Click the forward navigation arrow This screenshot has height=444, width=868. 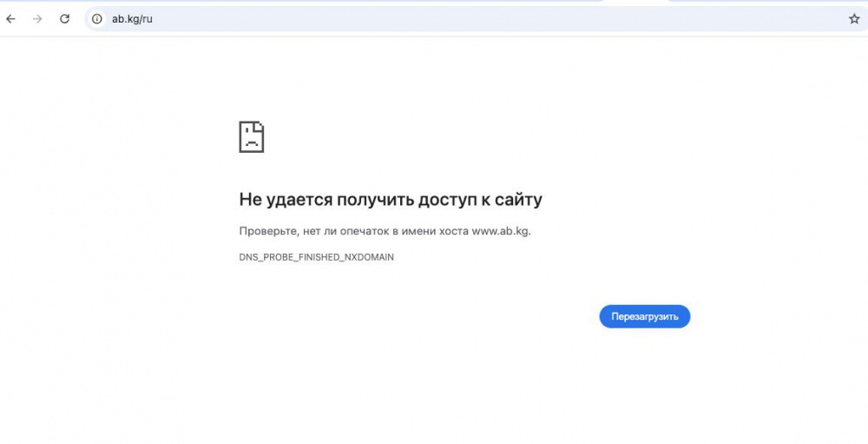click(x=37, y=19)
